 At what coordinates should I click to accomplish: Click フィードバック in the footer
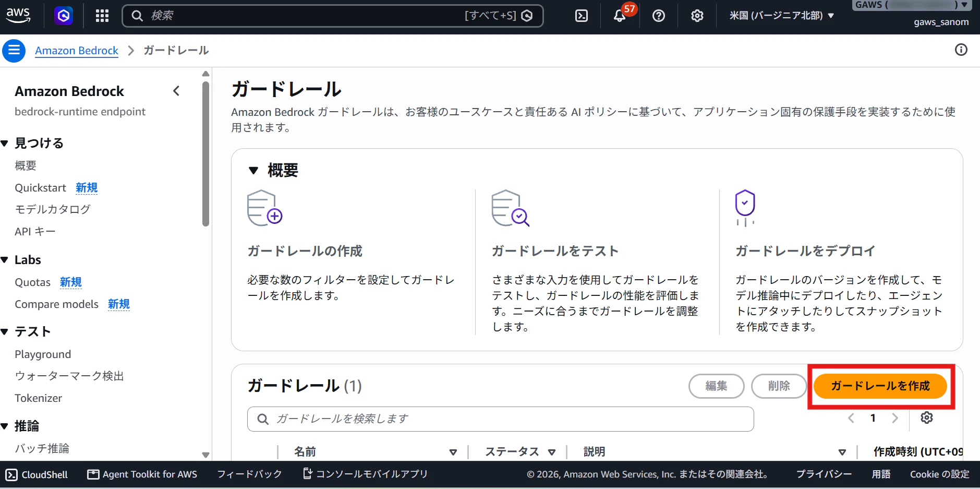tap(249, 474)
